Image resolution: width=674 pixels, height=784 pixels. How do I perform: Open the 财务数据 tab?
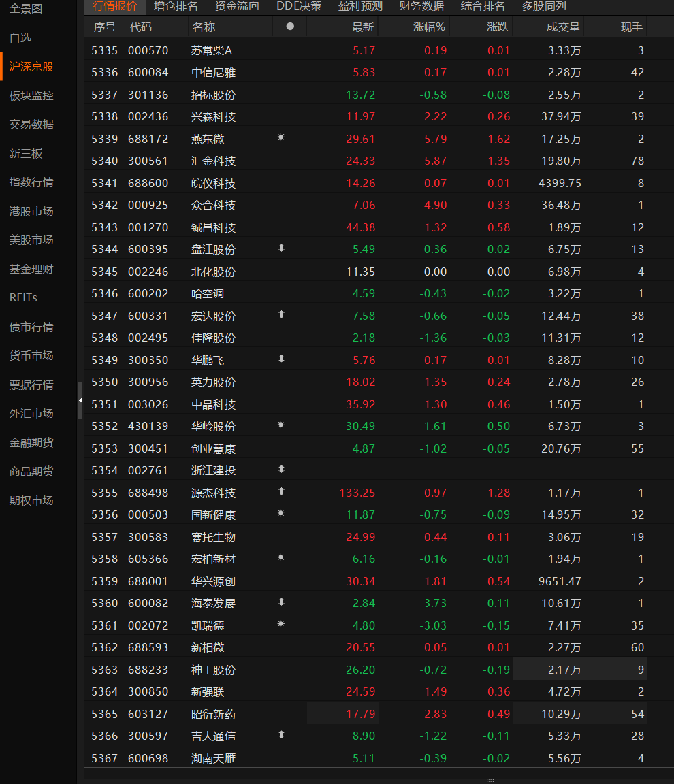421,7
